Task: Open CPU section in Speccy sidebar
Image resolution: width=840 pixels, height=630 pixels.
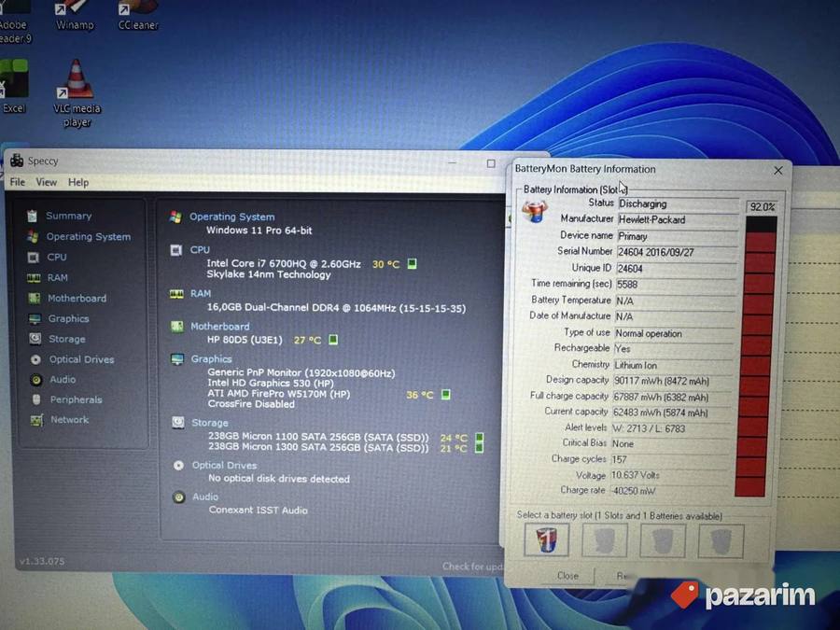Action: [x=57, y=258]
